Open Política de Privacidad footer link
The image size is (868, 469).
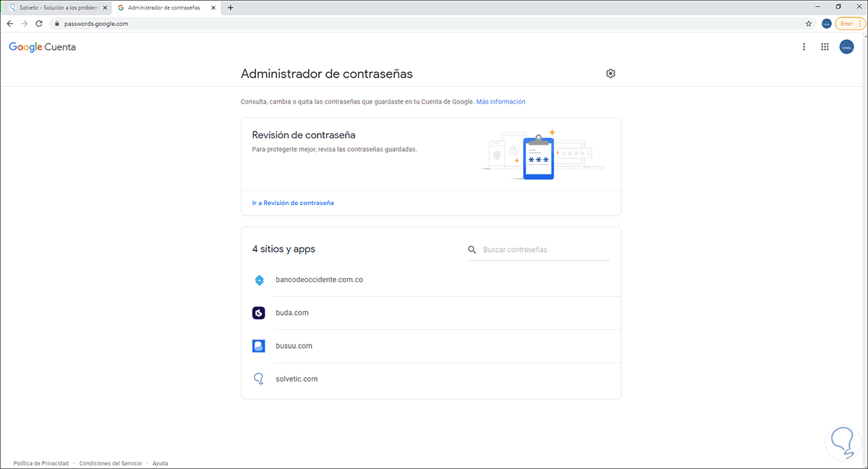click(41, 463)
